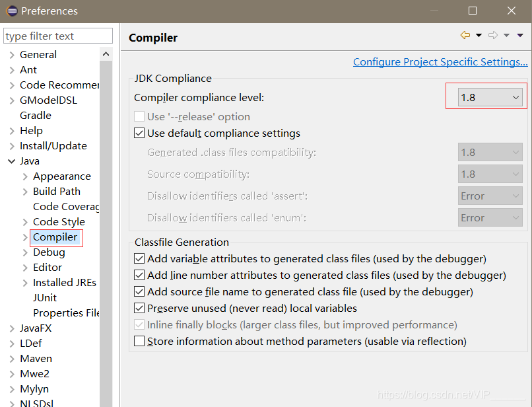Select Properties Files tree item
This screenshot has width=532, height=407.
pos(66,313)
